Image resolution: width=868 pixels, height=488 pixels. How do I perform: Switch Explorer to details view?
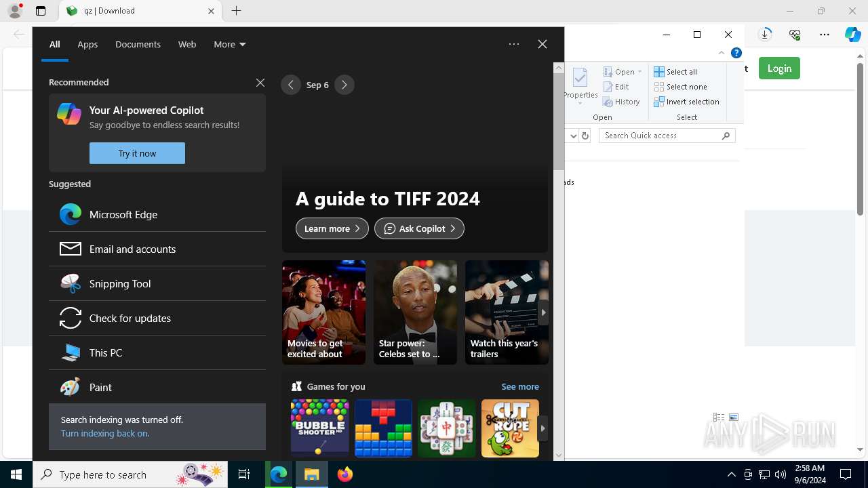pyautogui.click(x=719, y=418)
